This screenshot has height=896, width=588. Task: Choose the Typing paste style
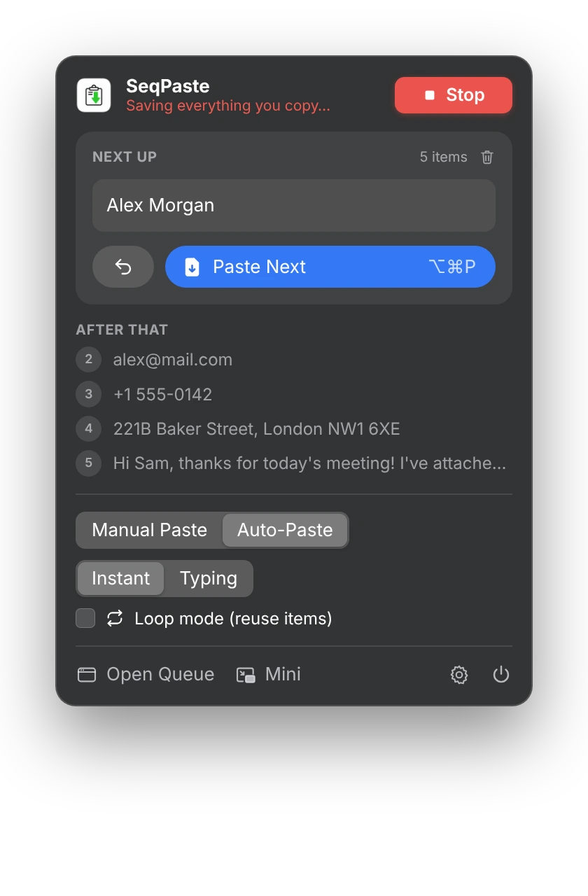pyautogui.click(x=209, y=578)
